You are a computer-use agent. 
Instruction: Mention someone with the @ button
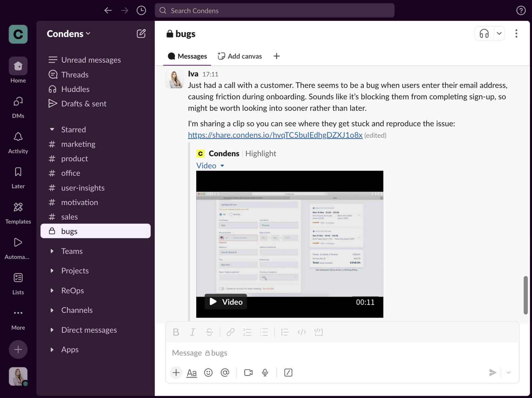point(225,372)
